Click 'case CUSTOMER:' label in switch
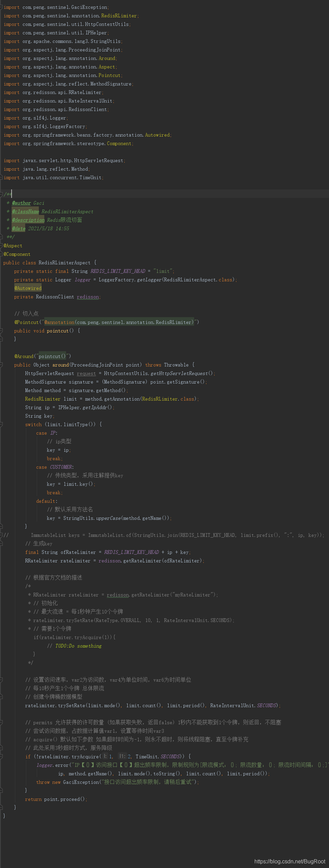Screen dimensions: 329x868 click(x=55, y=467)
